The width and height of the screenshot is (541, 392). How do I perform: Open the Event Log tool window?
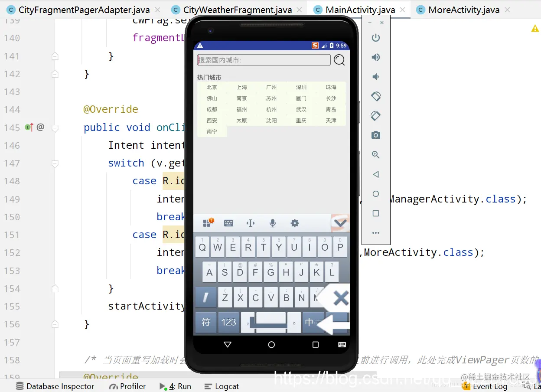(x=485, y=386)
